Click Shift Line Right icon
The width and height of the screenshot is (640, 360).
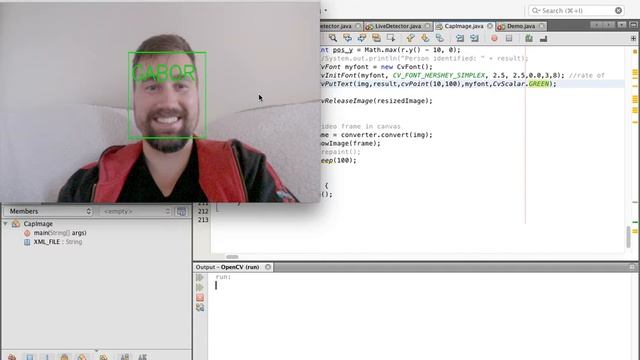[474, 38]
